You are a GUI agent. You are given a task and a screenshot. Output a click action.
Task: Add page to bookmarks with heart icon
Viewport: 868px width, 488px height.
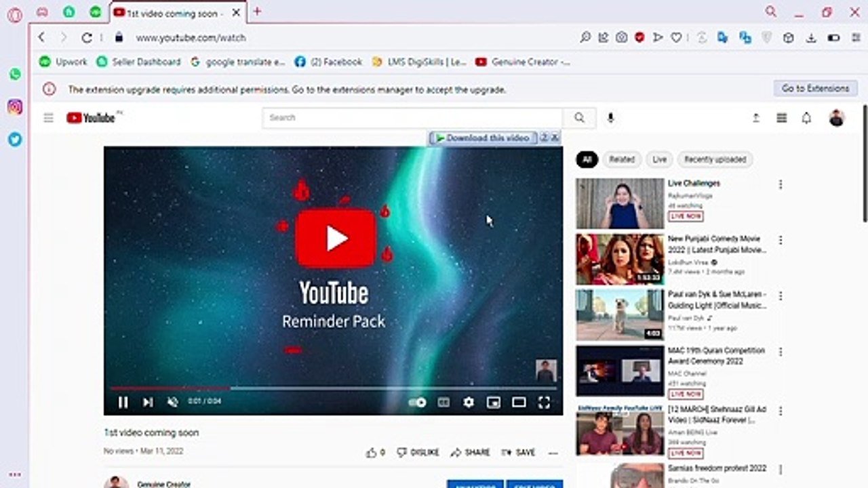(676, 38)
